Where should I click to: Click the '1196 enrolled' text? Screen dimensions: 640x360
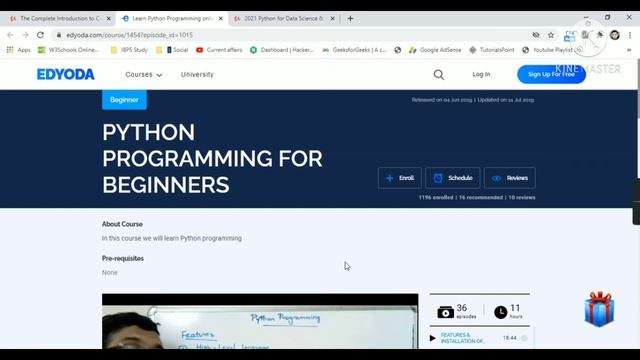[436, 198]
